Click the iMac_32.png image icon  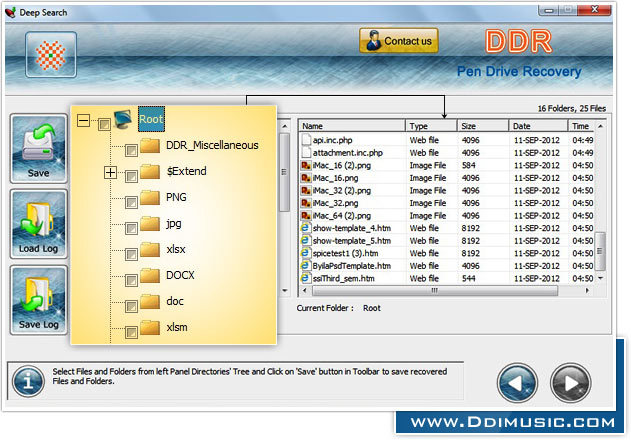point(306,203)
